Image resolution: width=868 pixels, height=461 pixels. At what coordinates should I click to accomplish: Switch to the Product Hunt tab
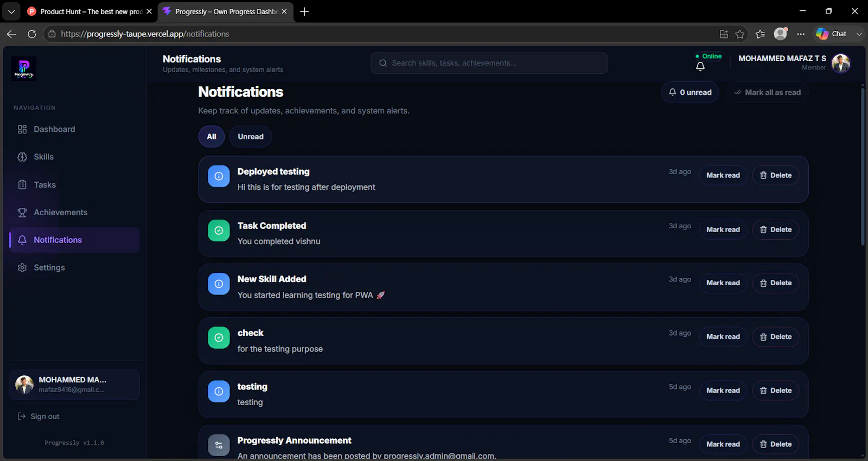point(90,11)
